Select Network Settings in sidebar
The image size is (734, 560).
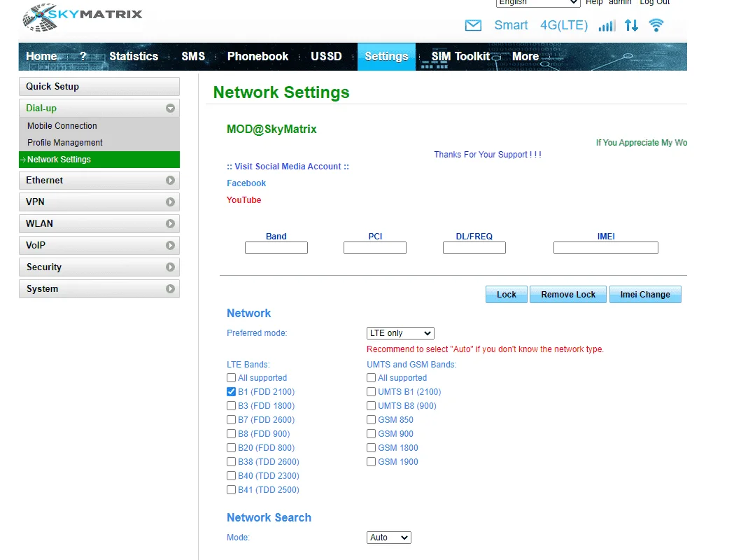click(x=99, y=160)
